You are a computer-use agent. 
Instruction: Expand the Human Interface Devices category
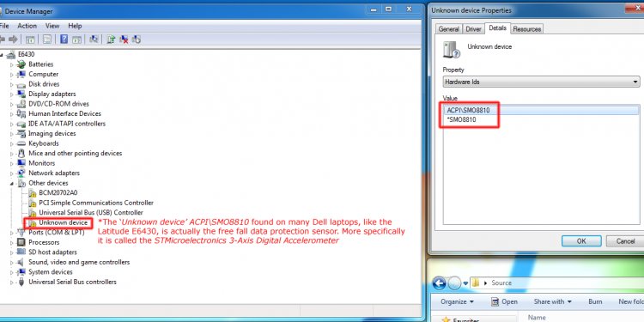(x=12, y=113)
